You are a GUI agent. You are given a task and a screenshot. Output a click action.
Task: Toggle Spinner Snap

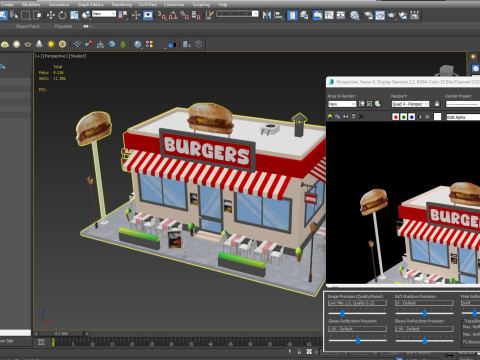(196, 15)
